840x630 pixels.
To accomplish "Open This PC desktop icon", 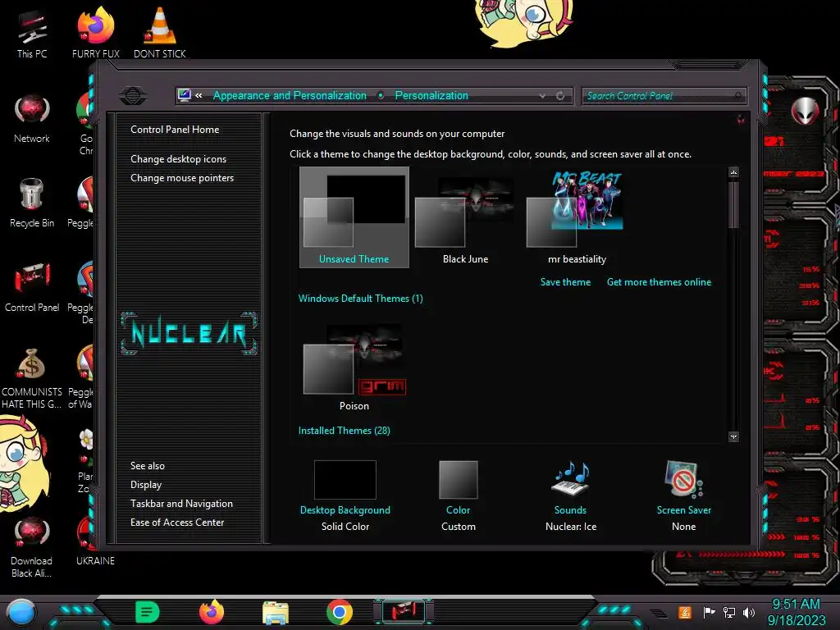I will 32,33.
